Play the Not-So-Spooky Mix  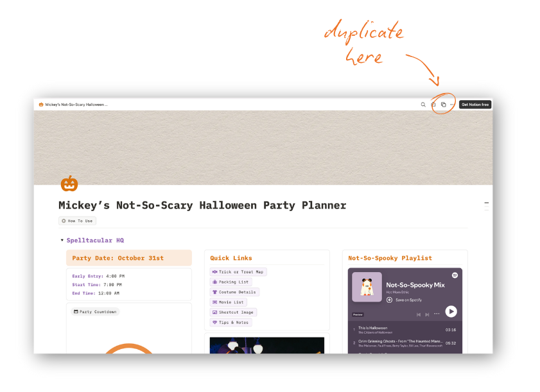(451, 311)
